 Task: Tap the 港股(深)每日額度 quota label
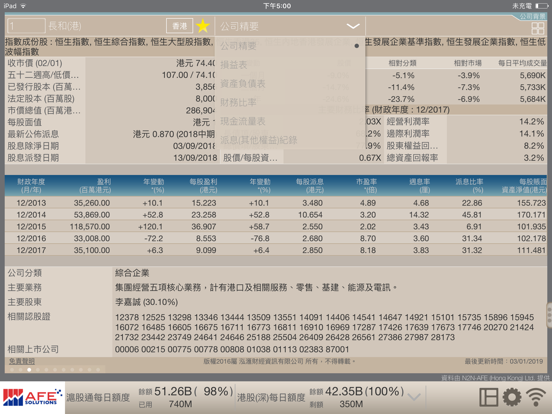[x=271, y=398]
